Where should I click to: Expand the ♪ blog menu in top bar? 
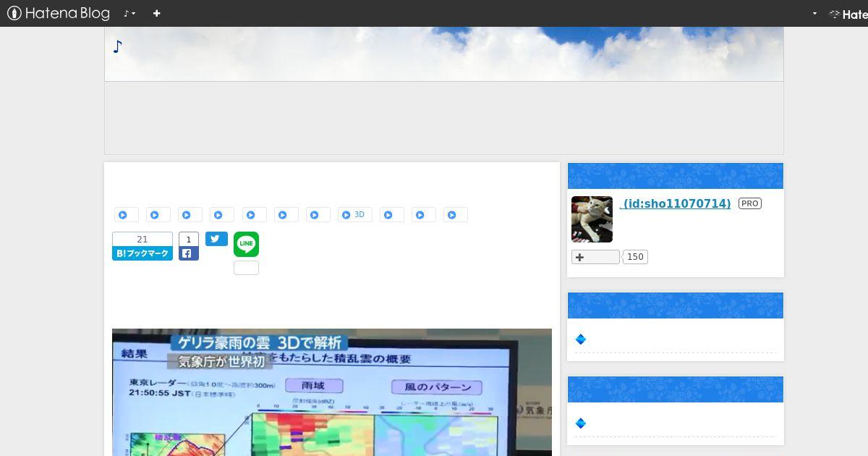[x=129, y=13]
